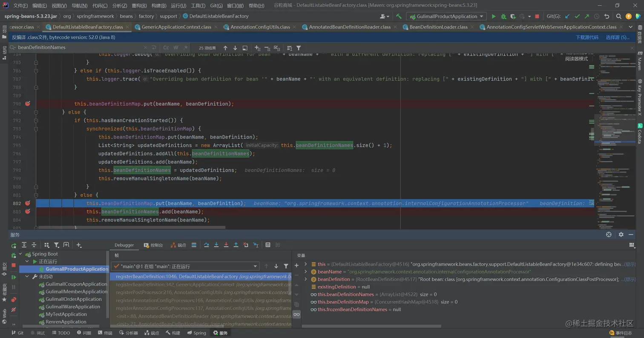Toggle whole words W option

click(177, 48)
